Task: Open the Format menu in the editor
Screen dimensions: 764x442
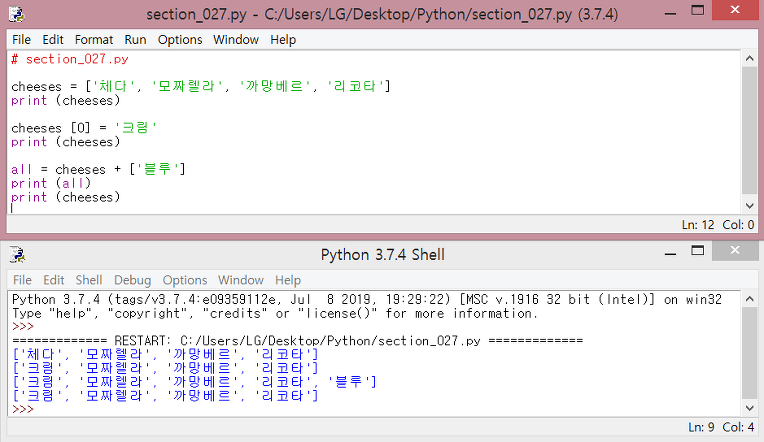Action: pyautogui.click(x=94, y=39)
